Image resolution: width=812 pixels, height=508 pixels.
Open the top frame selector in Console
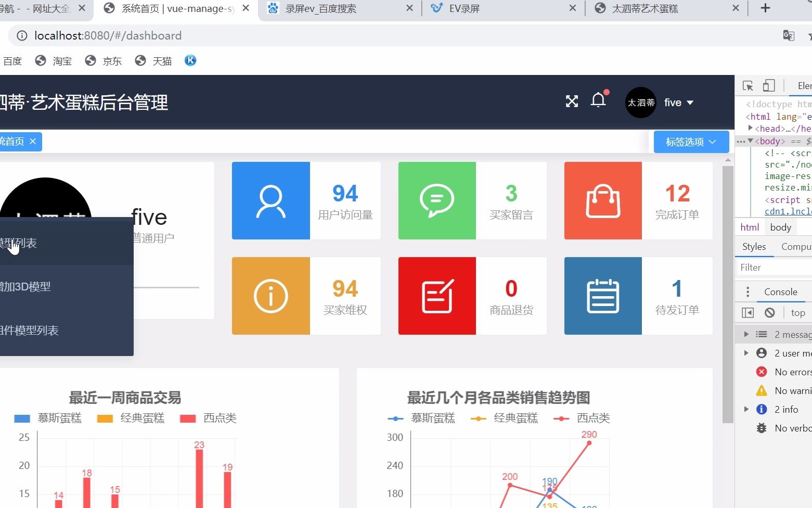pyautogui.click(x=797, y=312)
